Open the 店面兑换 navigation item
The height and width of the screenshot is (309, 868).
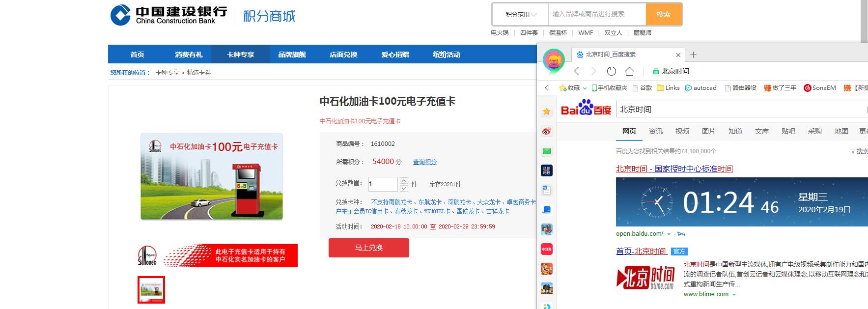point(343,55)
